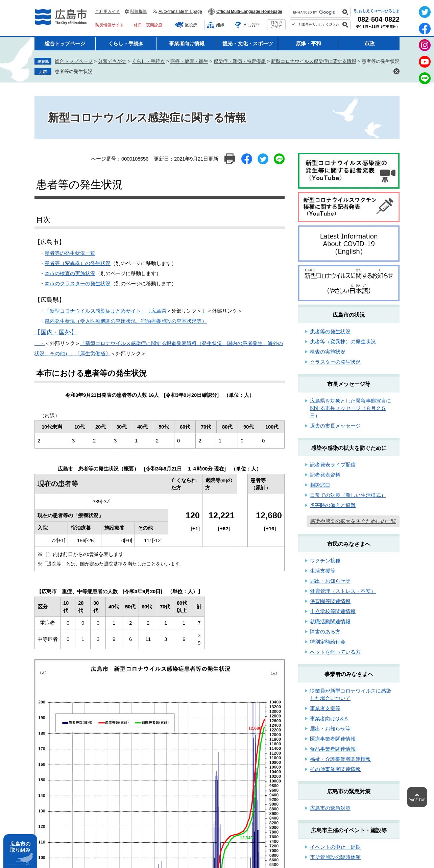Viewport: 434px width, 868px height.
Task: Open sidebar link ワクチン接種
Action: (325, 561)
